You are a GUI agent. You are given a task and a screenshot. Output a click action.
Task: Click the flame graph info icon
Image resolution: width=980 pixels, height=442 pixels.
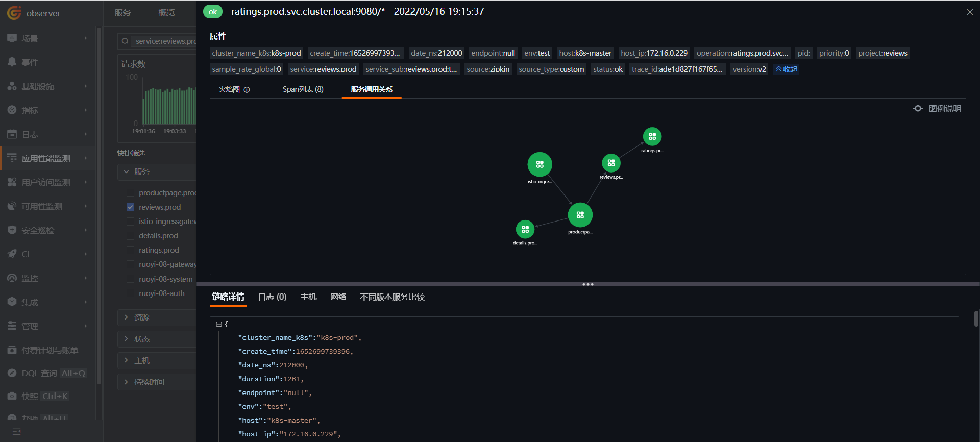247,90
